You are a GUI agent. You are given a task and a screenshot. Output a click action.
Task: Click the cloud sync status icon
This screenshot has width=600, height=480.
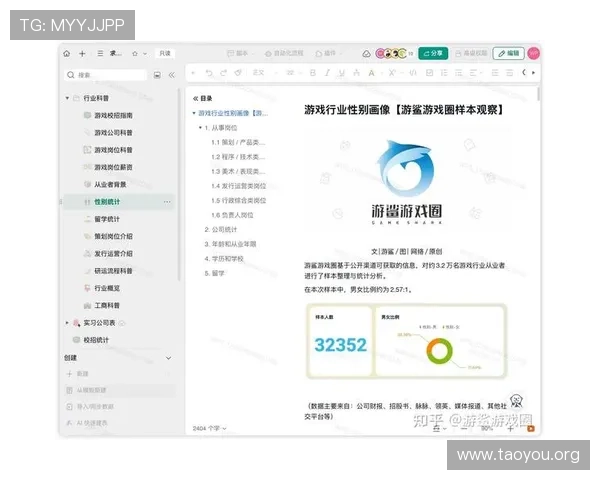tap(366, 54)
